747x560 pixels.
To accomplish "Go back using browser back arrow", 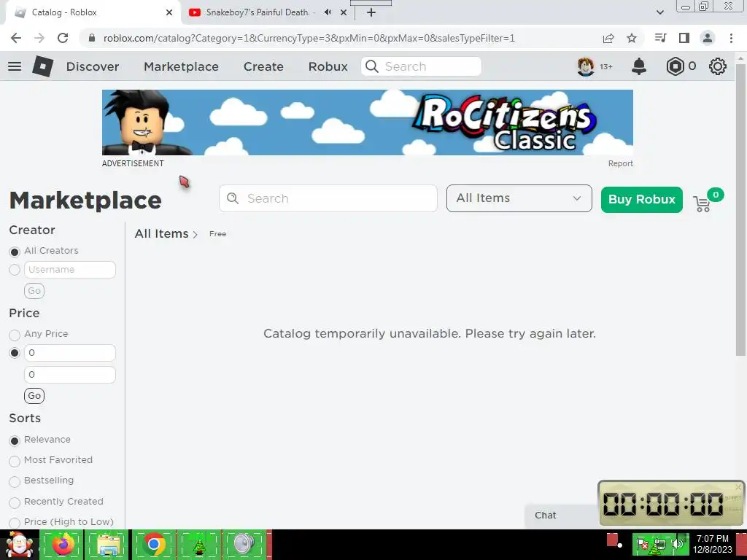I will [16, 38].
